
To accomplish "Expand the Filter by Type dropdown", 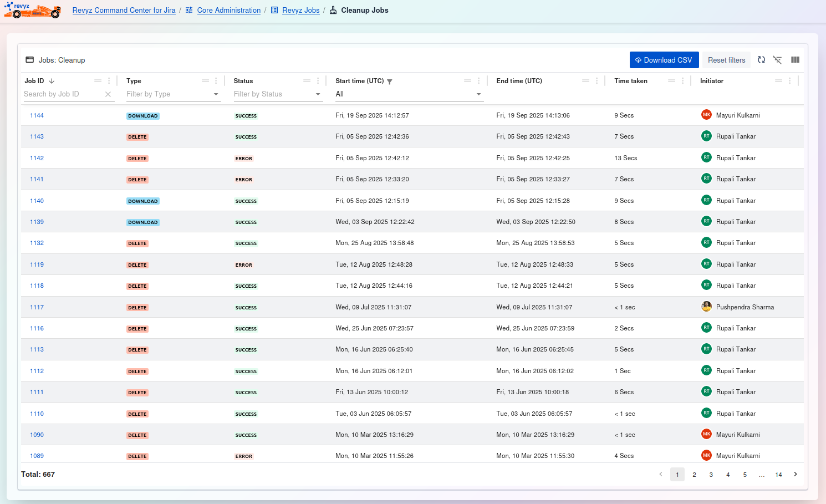I will click(x=216, y=94).
